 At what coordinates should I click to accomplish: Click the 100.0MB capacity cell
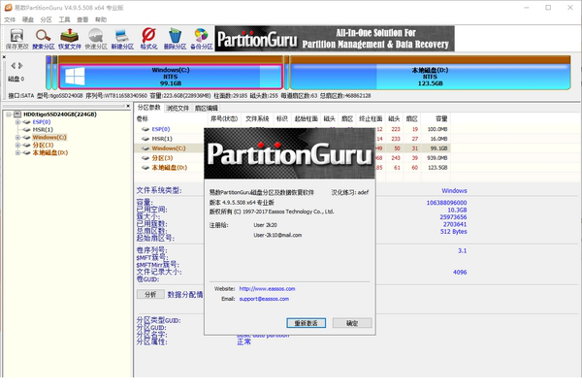(x=437, y=129)
